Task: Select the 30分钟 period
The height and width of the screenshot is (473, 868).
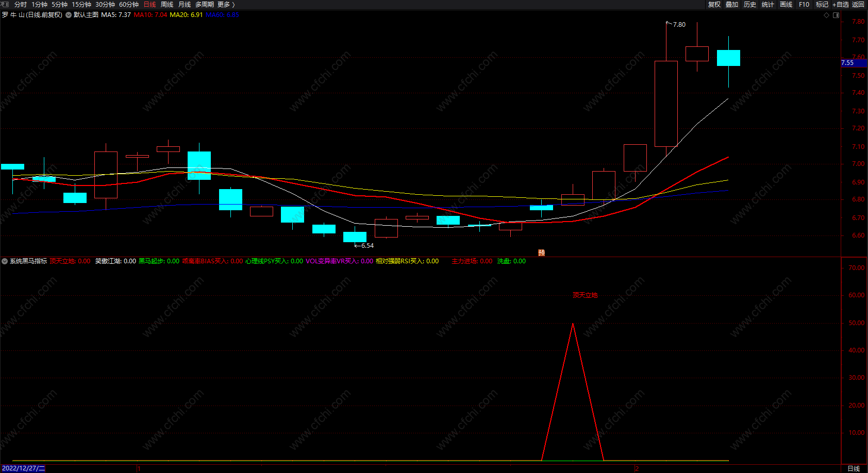Action: [x=105, y=5]
